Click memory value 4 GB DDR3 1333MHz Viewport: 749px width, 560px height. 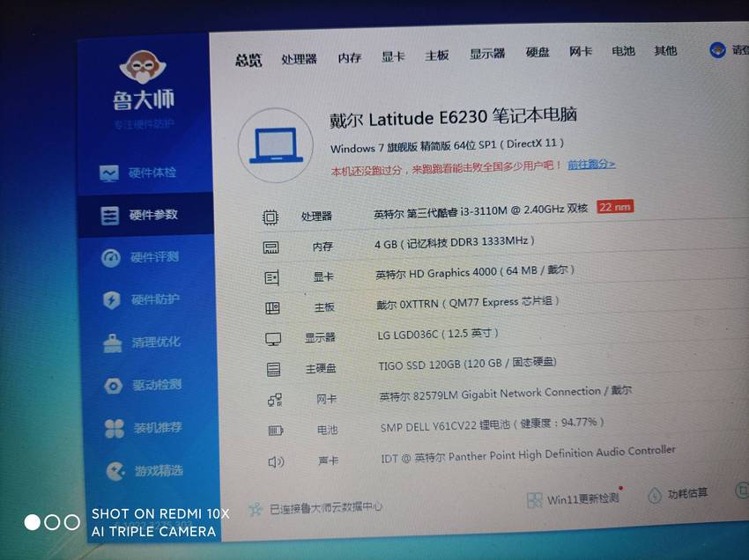[x=455, y=242]
